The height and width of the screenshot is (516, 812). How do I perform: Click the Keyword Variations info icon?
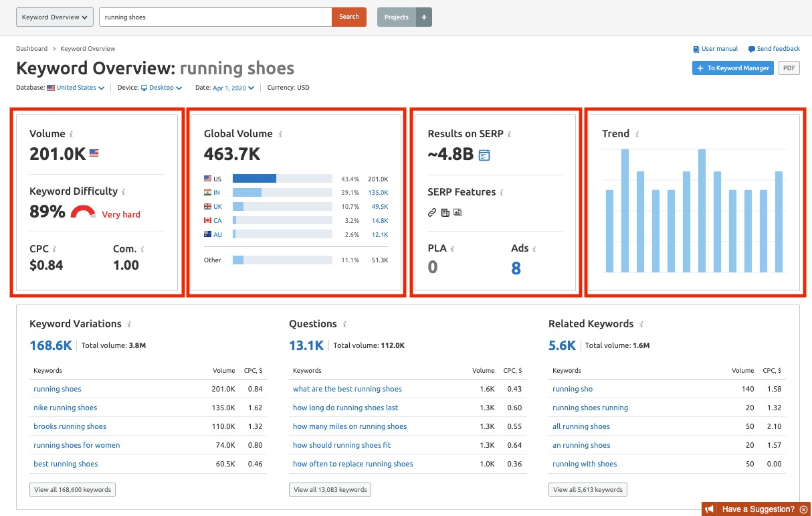[x=129, y=325]
